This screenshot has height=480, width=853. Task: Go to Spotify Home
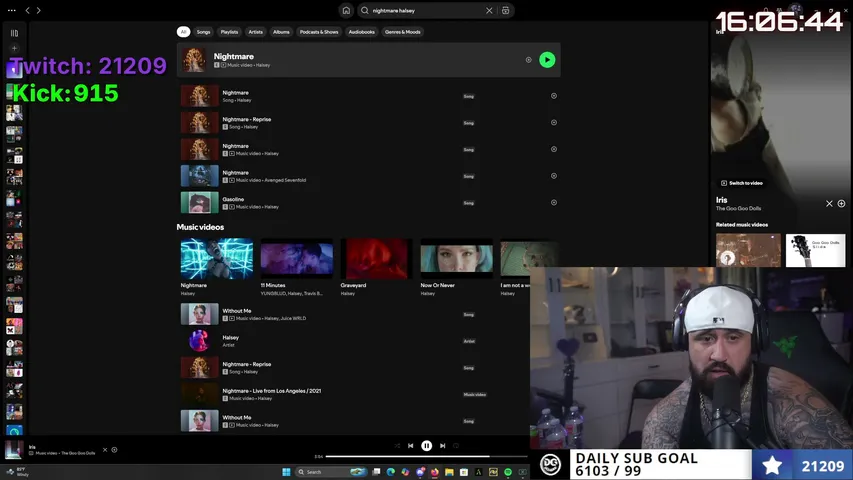pyautogui.click(x=346, y=10)
